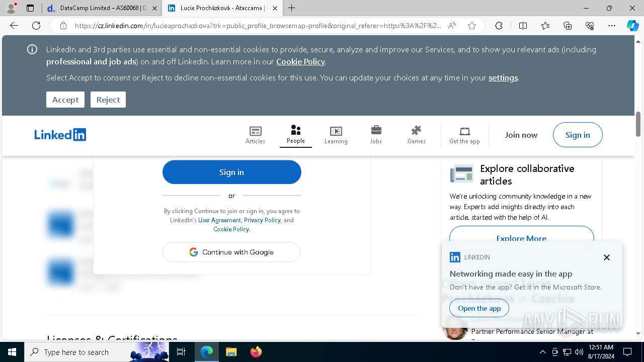Viewport: 644px width, 362px height.
Task: Open Cookie Policy link under sign-in
Action: [x=231, y=229]
